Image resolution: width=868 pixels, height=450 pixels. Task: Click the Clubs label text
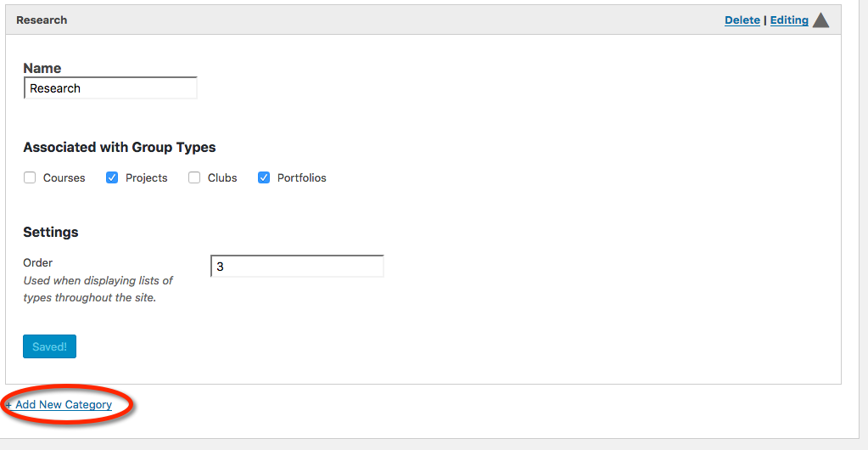[x=222, y=178]
